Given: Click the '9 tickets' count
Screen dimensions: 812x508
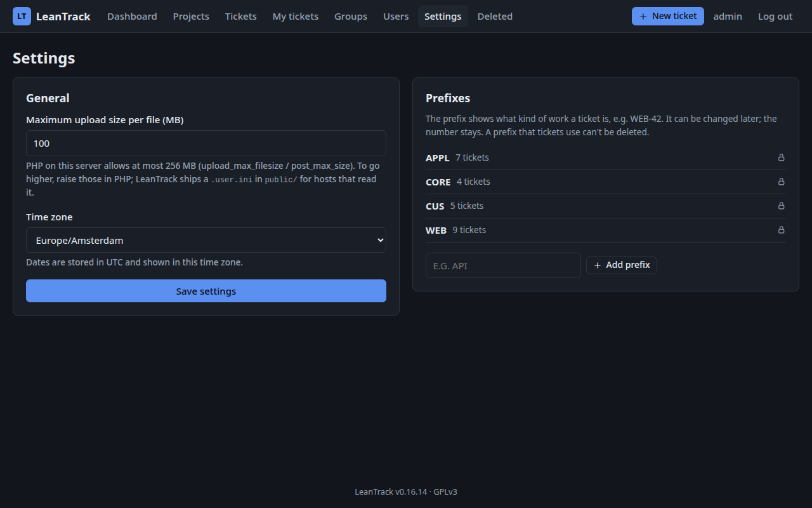Looking at the screenshot, I should tap(469, 230).
